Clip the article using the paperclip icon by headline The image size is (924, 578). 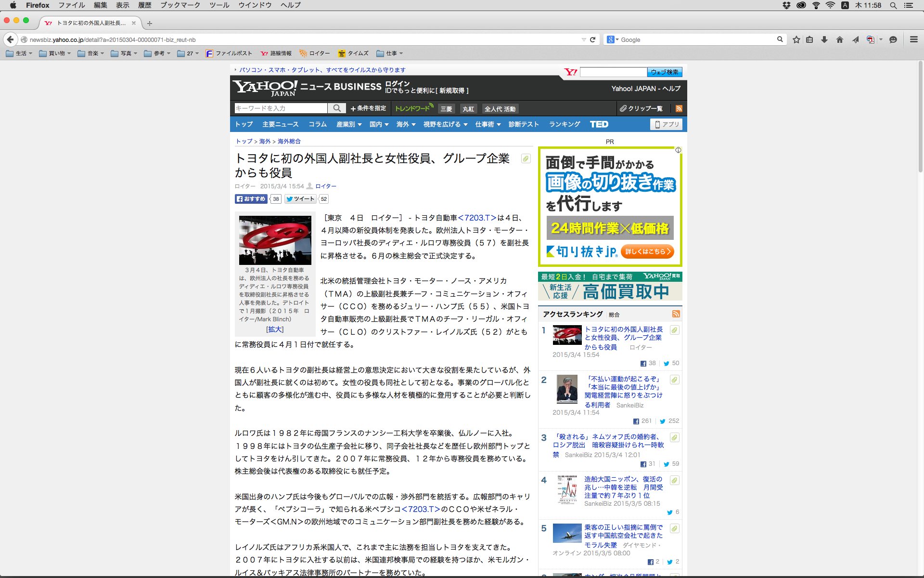526,158
